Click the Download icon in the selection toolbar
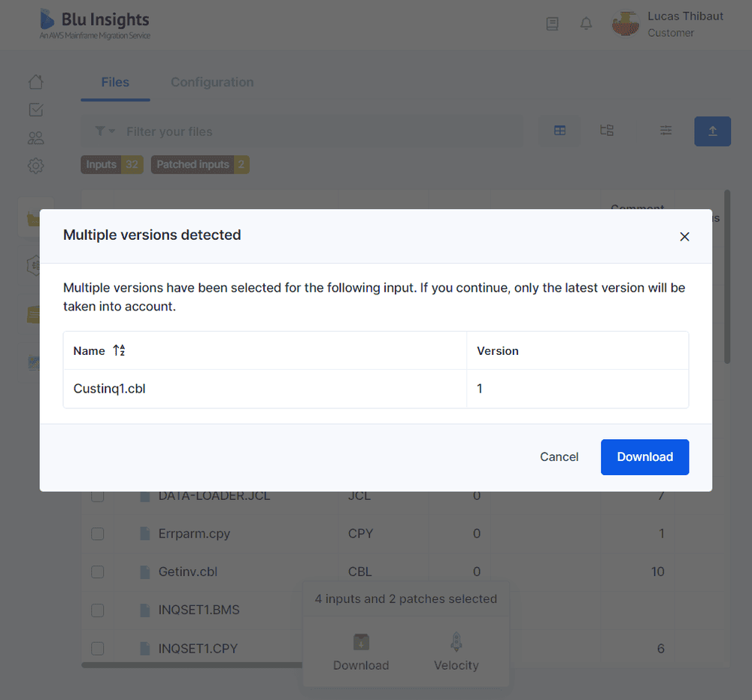Viewport: 752px width, 700px height. point(361,641)
